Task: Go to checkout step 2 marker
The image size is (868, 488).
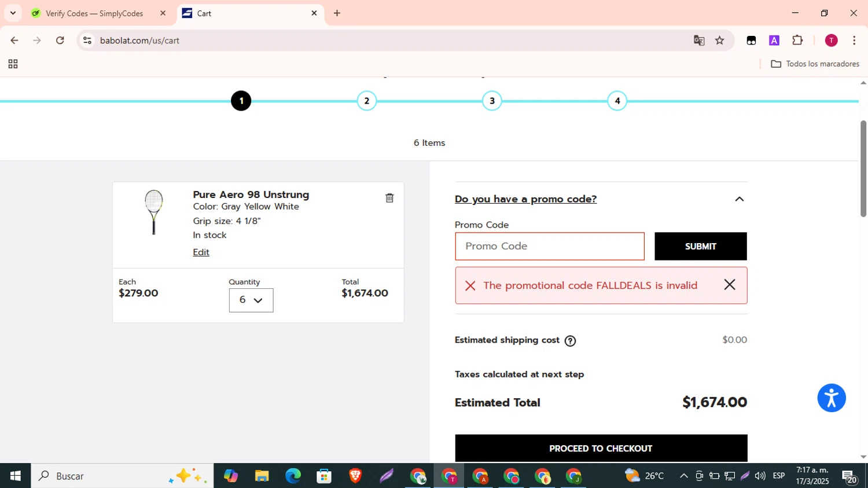Action: [x=367, y=101]
